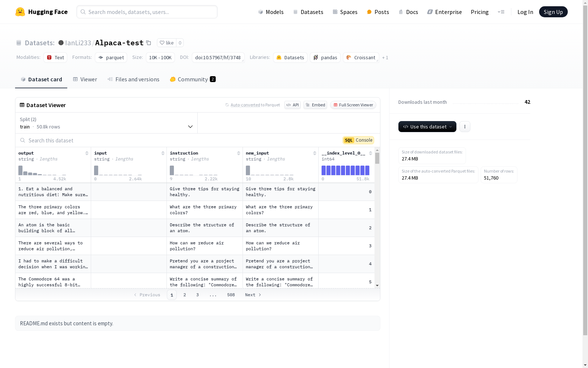
Task: Click the Text modality tag
Action: pos(55,57)
